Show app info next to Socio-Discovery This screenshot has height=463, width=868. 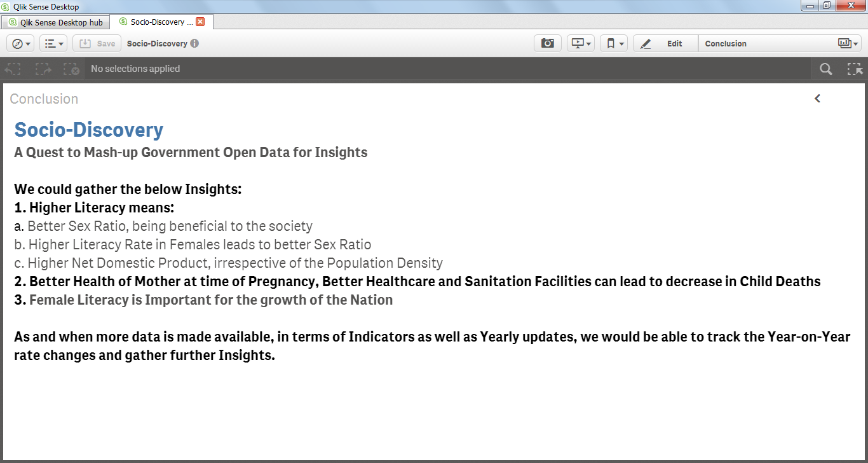[x=194, y=43]
